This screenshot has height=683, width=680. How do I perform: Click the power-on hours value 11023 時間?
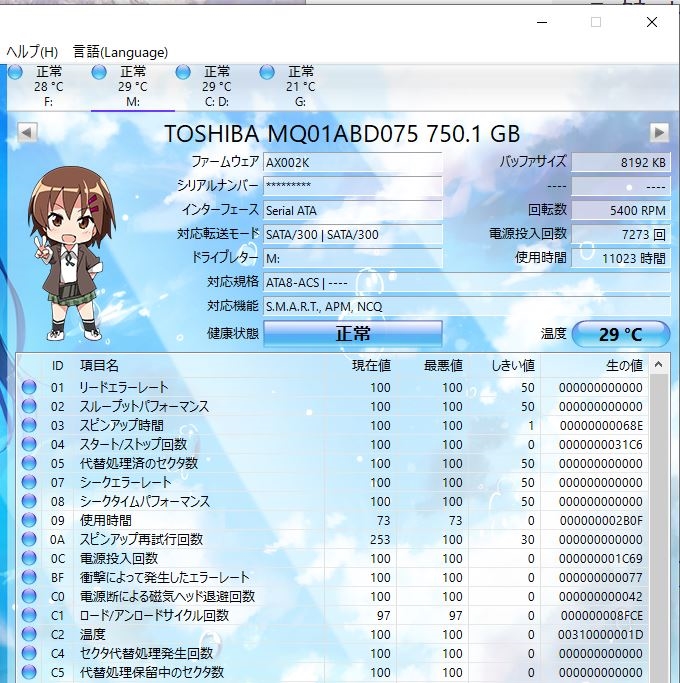620,258
